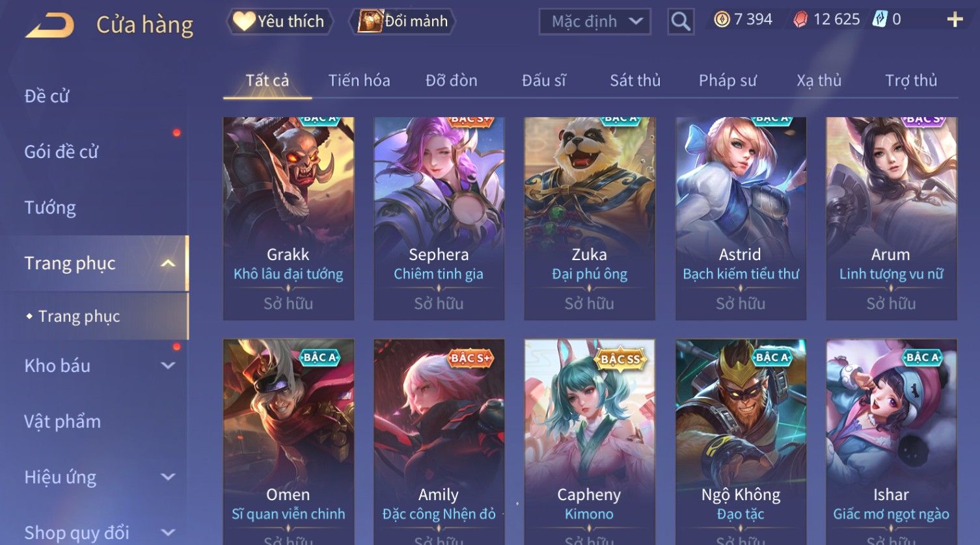Tap the gold coin balance icon

click(722, 20)
